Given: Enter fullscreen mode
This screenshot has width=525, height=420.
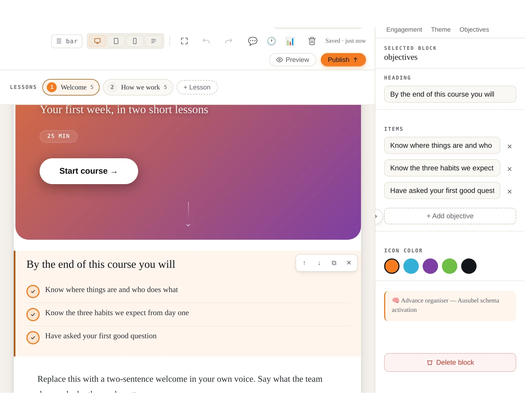Looking at the screenshot, I should click(x=184, y=41).
